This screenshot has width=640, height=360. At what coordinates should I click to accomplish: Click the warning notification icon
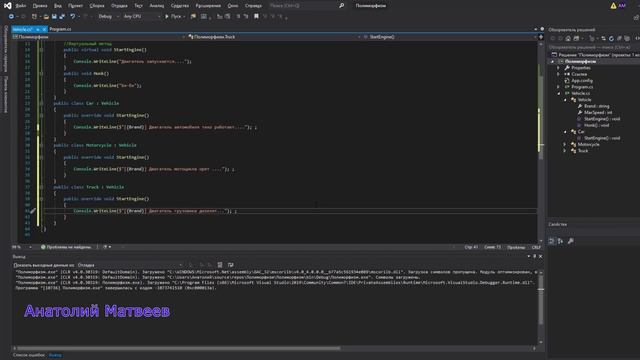pos(613,6)
